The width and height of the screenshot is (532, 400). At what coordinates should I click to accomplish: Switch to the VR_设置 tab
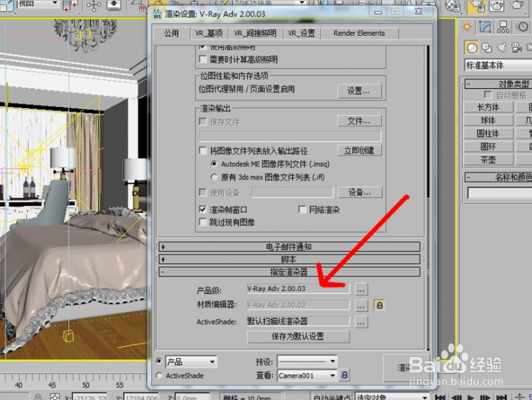tap(302, 33)
